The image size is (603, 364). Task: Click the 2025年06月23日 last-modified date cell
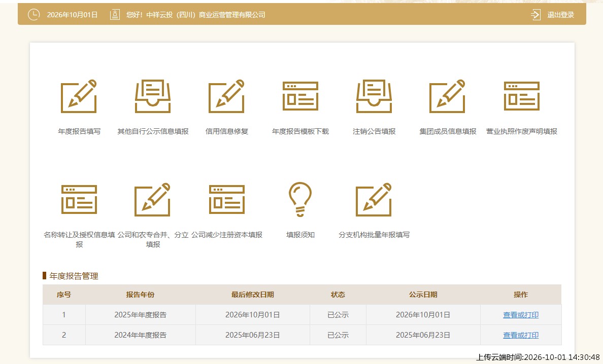click(x=253, y=335)
